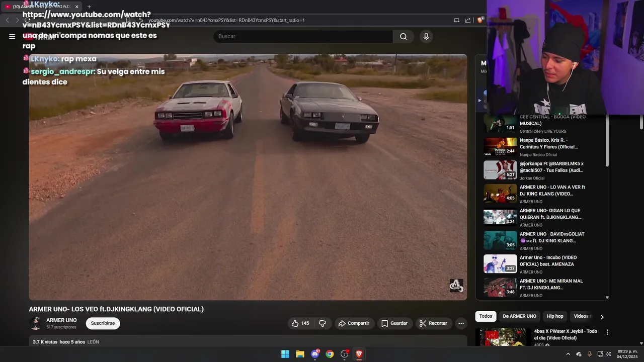Click the video description views line
Screen dimensions: 644x362
coord(66,342)
